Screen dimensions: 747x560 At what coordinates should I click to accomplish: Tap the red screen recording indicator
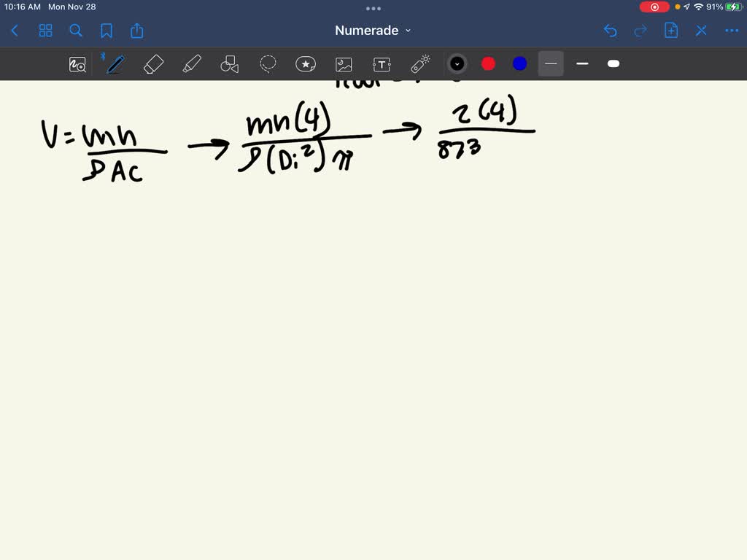(x=654, y=7)
